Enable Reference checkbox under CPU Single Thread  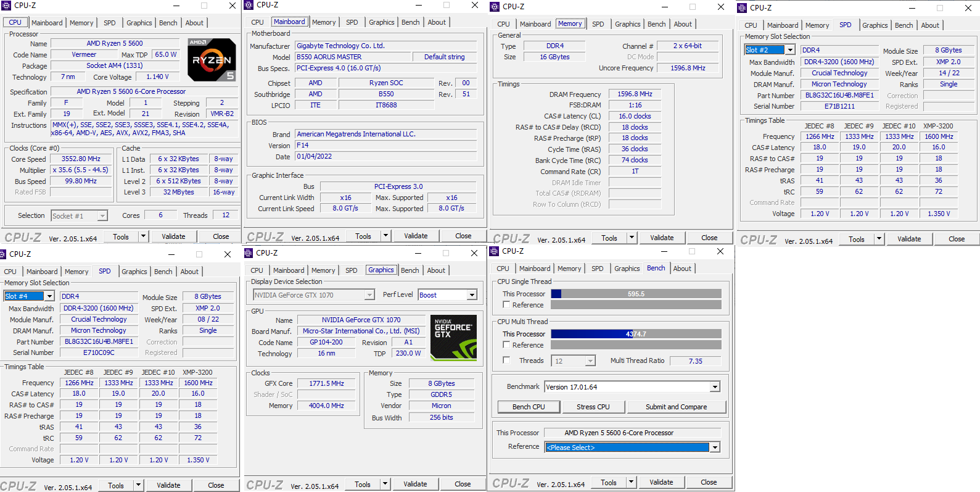point(506,305)
